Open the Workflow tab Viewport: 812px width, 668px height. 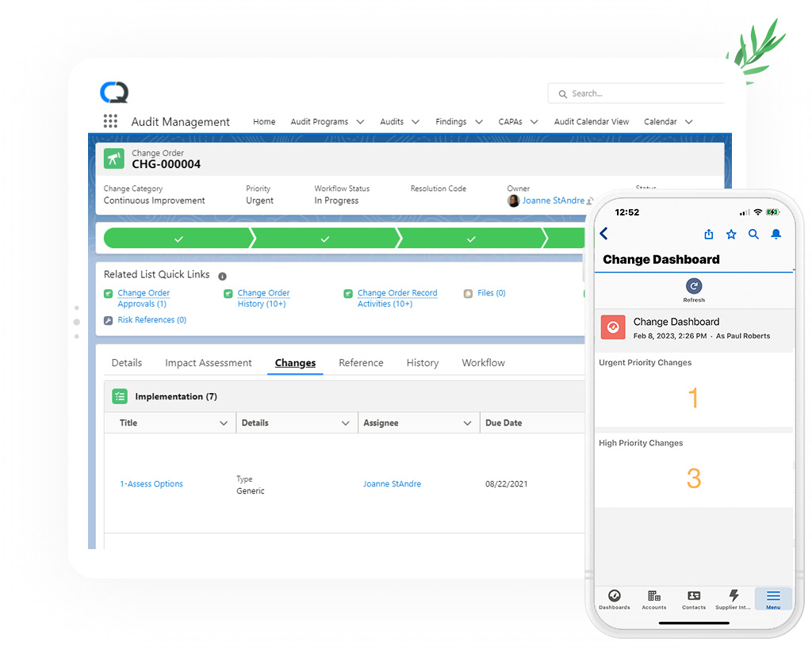[483, 363]
